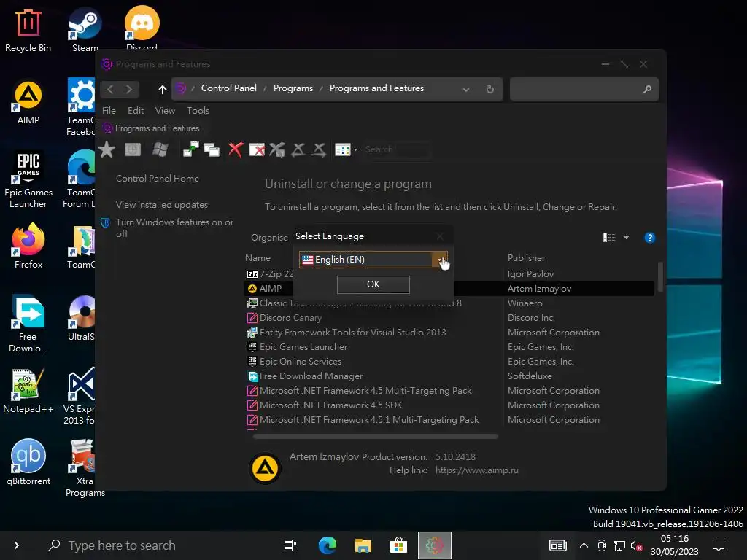The height and width of the screenshot is (560, 747).
Task: Select Programs in the breadcrumb
Action: pos(293,88)
